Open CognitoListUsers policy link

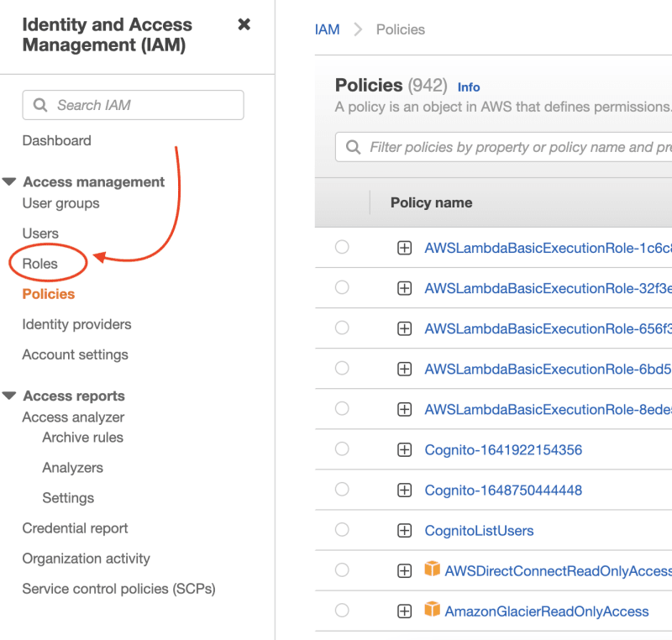coord(479,531)
